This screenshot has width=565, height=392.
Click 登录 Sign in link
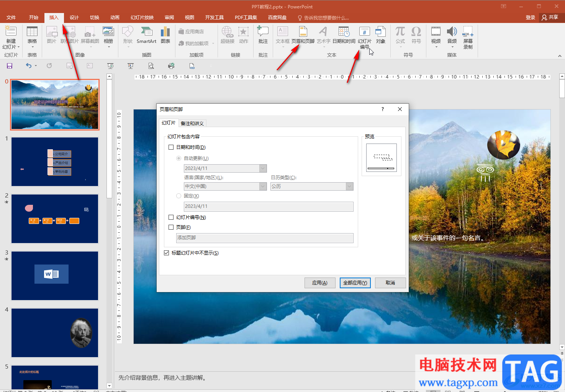pyautogui.click(x=531, y=18)
